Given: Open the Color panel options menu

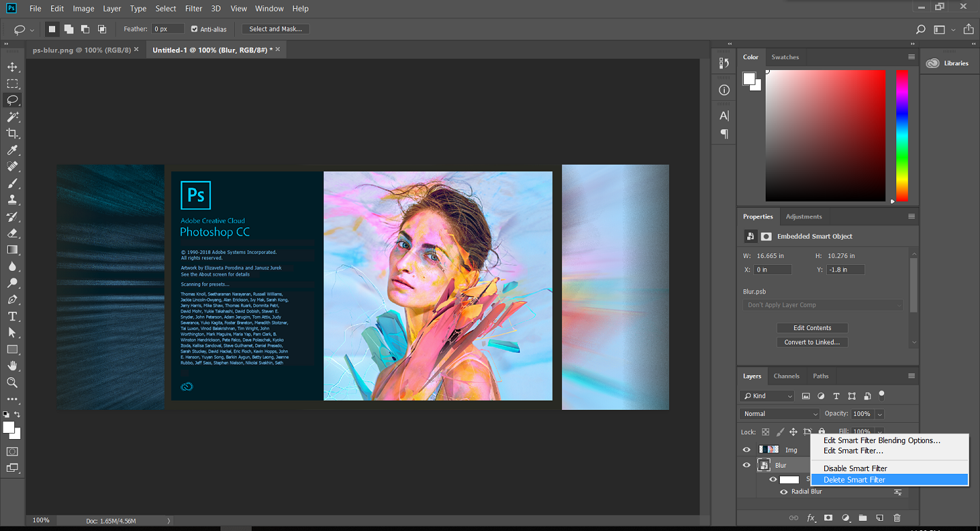Looking at the screenshot, I should (911, 57).
